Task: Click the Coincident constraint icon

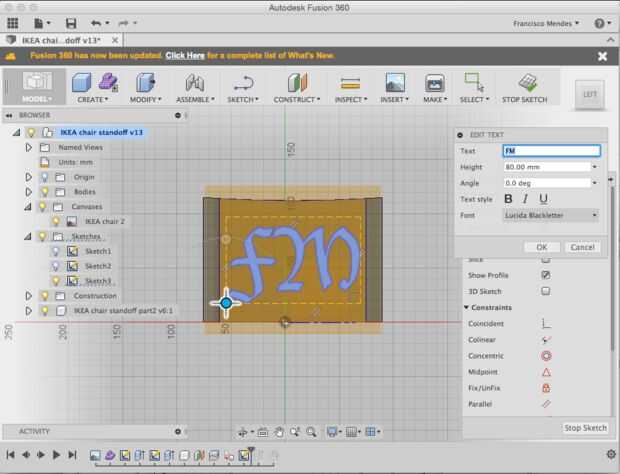Action: point(546,324)
